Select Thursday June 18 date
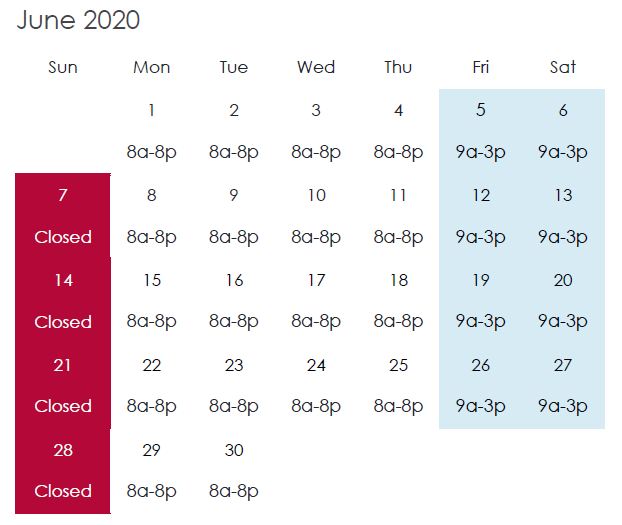The height and width of the screenshot is (525, 622). point(399,281)
